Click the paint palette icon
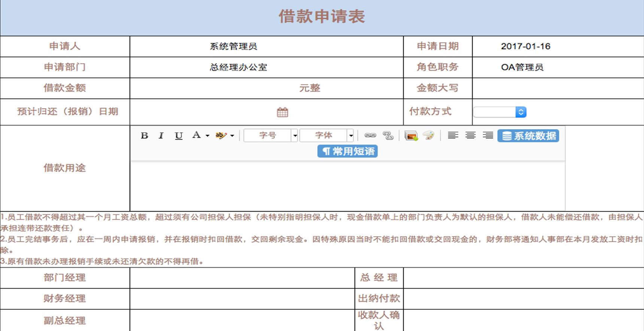The height and width of the screenshot is (331, 644). tap(429, 136)
